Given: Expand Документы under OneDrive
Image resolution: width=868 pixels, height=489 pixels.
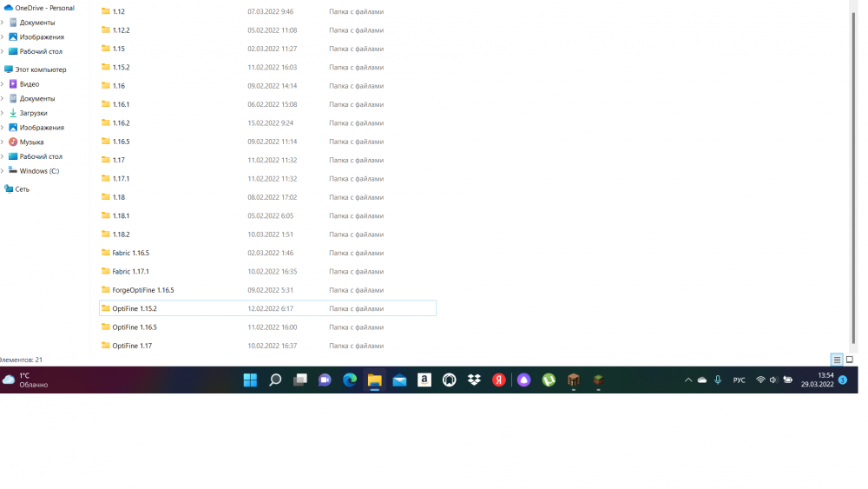Looking at the screenshot, I should coord(3,23).
